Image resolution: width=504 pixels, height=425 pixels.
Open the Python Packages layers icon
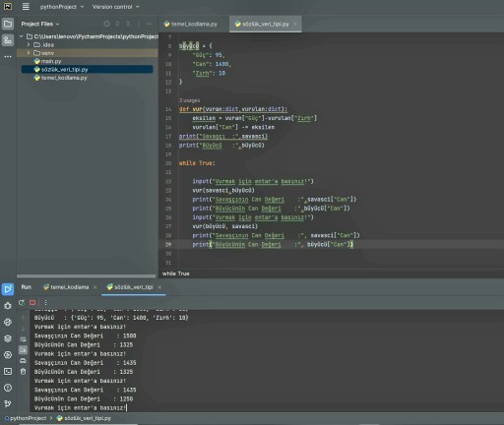coord(8,338)
